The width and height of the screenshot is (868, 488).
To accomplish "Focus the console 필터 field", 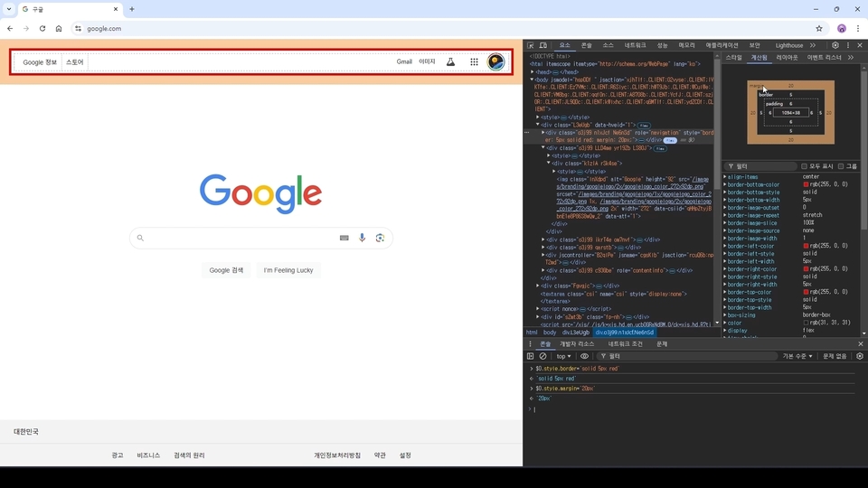I will pyautogui.click(x=686, y=356).
